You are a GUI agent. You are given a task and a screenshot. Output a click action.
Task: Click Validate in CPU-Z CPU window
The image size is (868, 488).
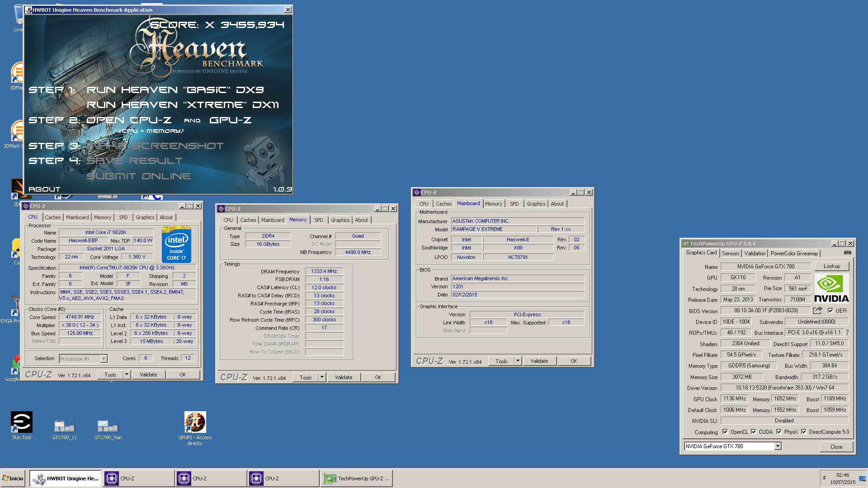click(148, 375)
